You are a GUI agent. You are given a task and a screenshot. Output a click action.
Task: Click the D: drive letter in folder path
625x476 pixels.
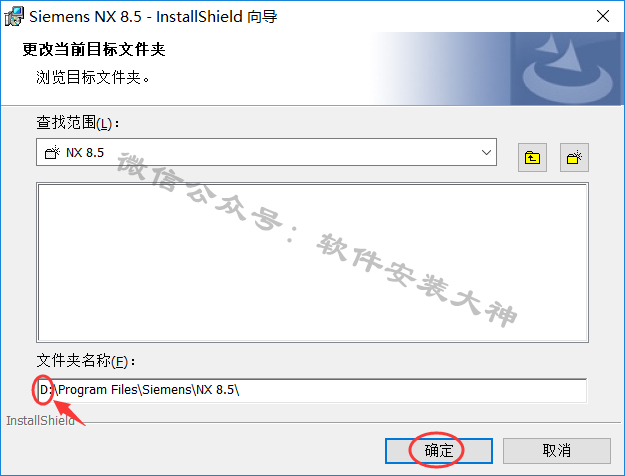click(45, 389)
